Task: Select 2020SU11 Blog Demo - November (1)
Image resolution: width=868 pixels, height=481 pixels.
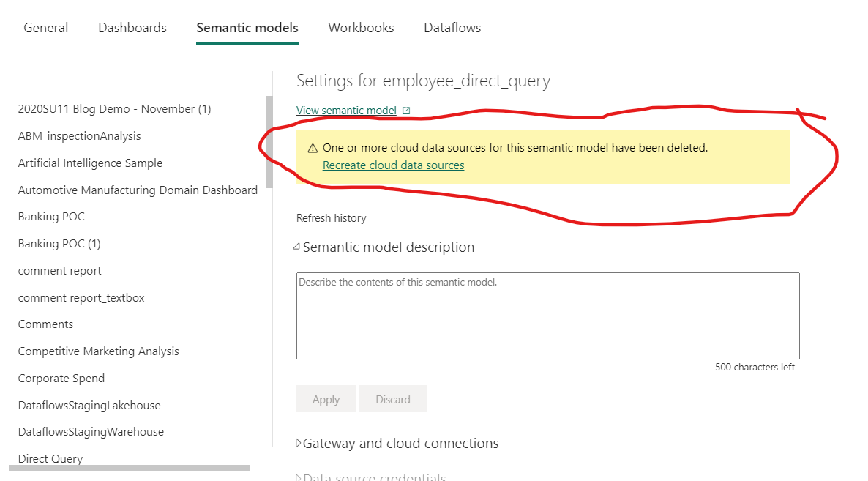Action: tap(115, 109)
